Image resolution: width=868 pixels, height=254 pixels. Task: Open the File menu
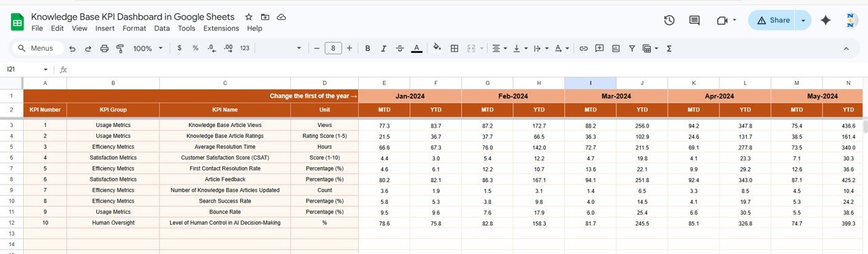[x=37, y=29]
